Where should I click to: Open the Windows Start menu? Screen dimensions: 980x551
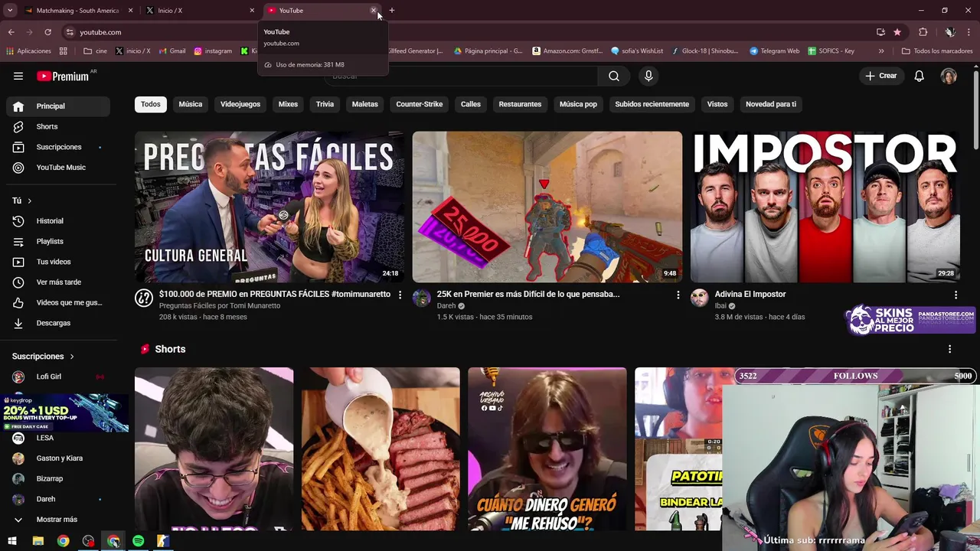(12, 541)
